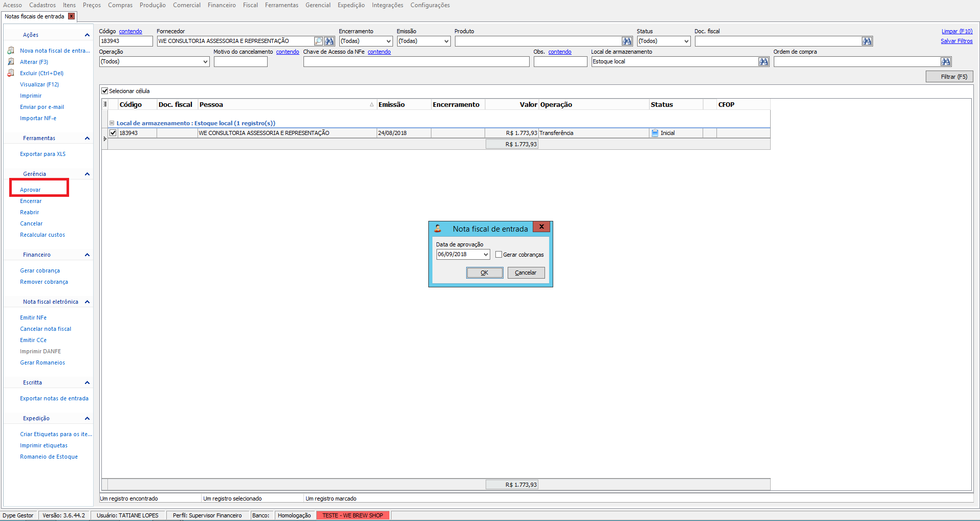
Task: Open the Encerramento dropdown
Action: point(388,41)
